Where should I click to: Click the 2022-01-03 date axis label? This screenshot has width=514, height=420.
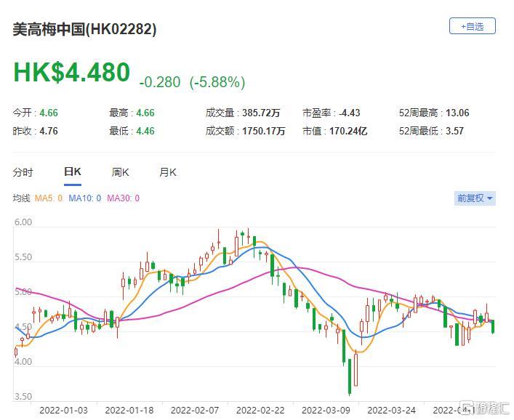point(63,410)
